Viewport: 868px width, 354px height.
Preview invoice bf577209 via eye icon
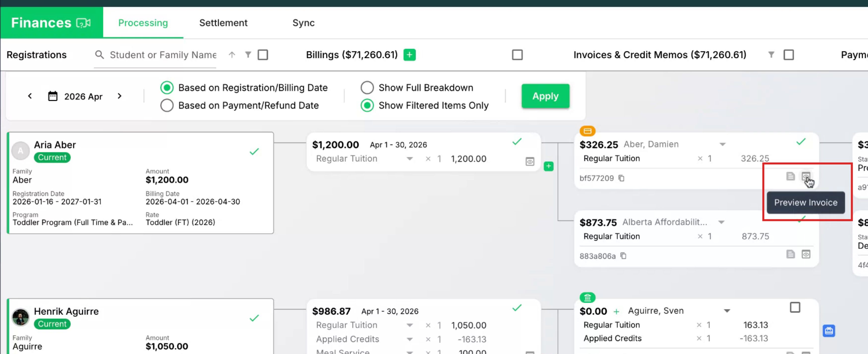point(806,176)
